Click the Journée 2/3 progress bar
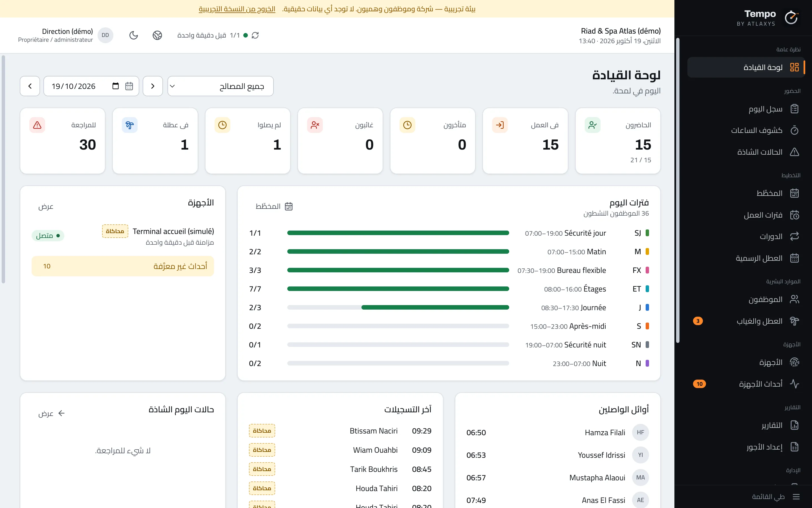 click(x=398, y=307)
